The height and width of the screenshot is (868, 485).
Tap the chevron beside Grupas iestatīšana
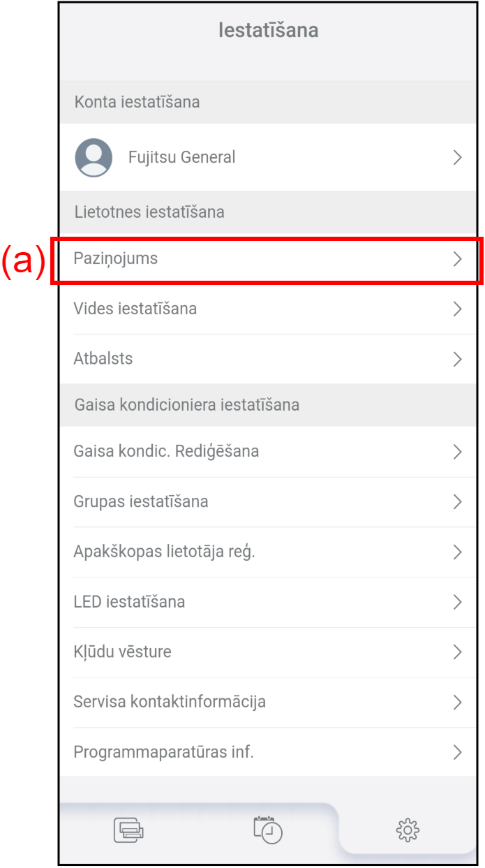coord(458,502)
